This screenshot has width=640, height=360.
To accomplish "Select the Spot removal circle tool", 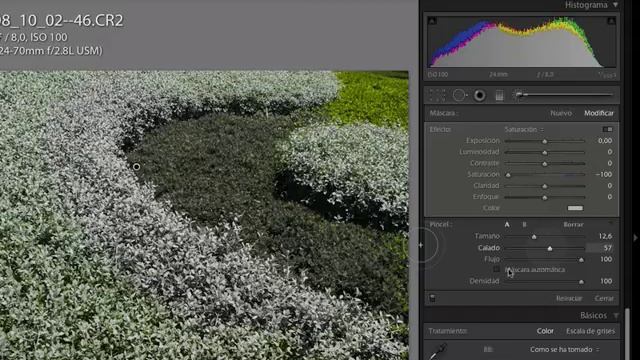I will click(x=459, y=95).
